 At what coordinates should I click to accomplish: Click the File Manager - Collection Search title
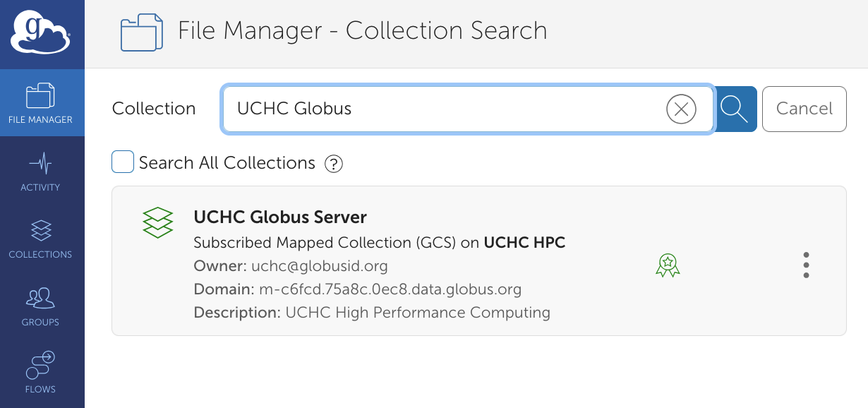point(363,31)
